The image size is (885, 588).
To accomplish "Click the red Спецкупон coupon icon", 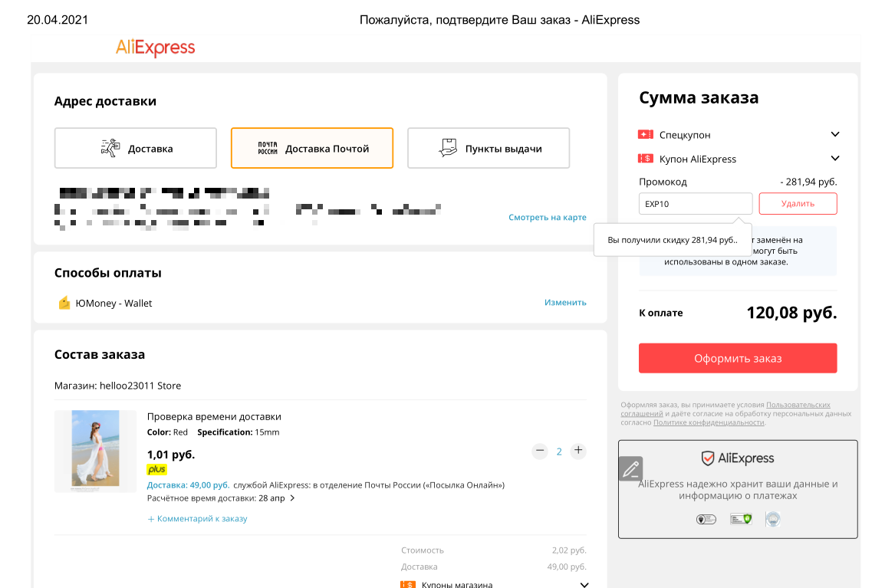I will point(645,135).
